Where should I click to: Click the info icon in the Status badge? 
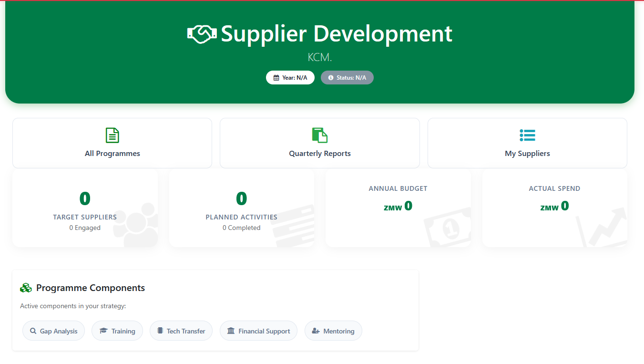tap(330, 77)
